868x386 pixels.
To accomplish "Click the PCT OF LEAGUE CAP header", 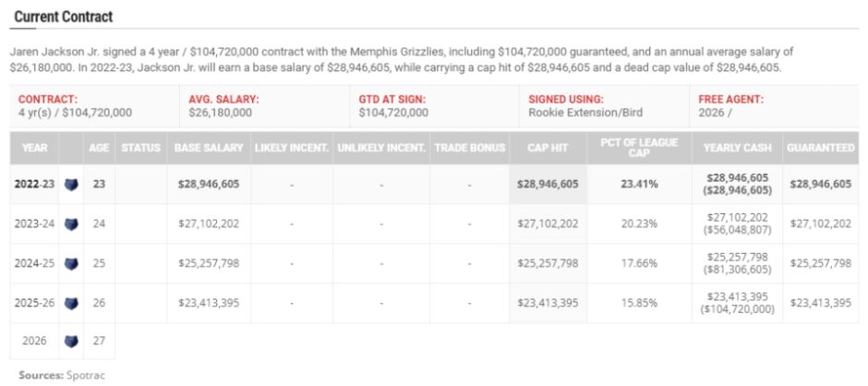I will pos(639,148).
